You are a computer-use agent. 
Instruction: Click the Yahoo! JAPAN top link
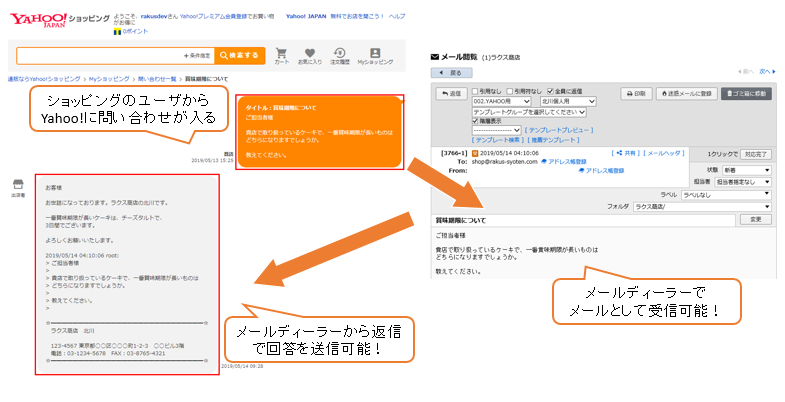pyautogui.click(x=306, y=17)
